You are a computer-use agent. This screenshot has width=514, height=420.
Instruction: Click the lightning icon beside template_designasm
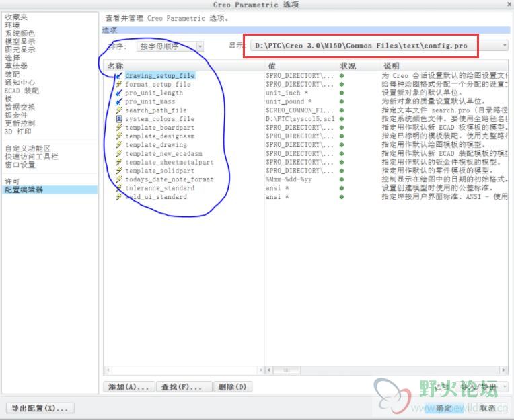(118, 136)
